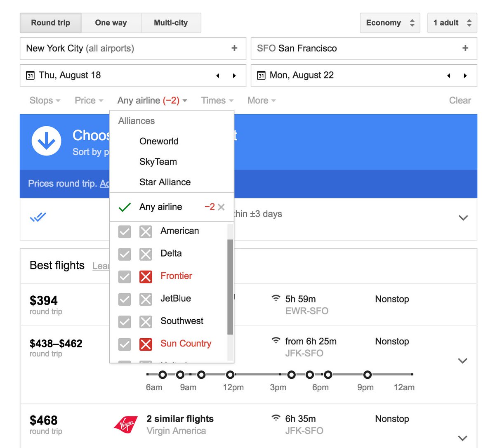The image size is (495, 448).
Task: Click the Best flights heading
Action: (x=57, y=265)
